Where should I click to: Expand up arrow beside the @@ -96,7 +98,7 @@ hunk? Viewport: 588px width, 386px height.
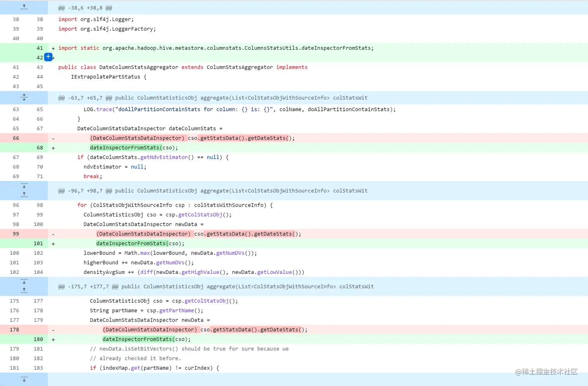point(24,195)
